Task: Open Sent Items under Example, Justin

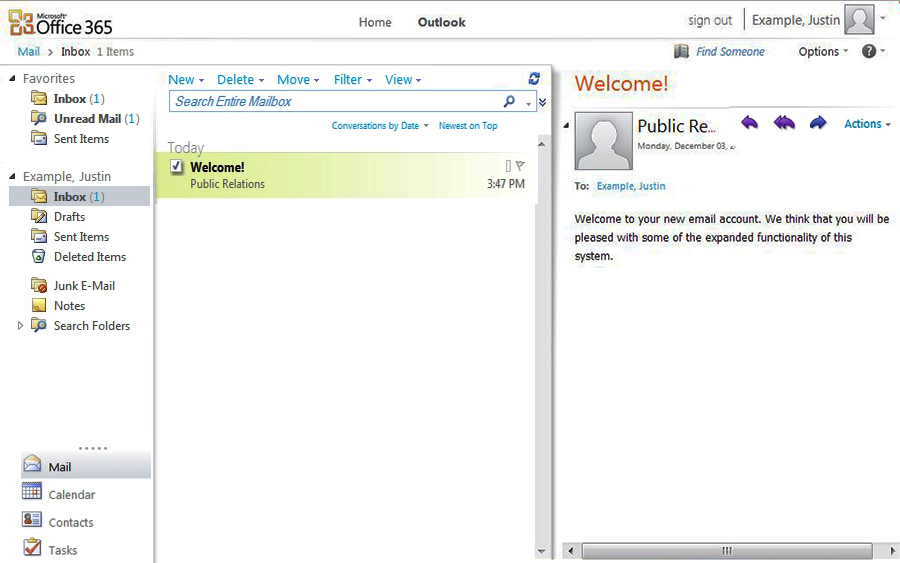Action: pyautogui.click(x=69, y=236)
